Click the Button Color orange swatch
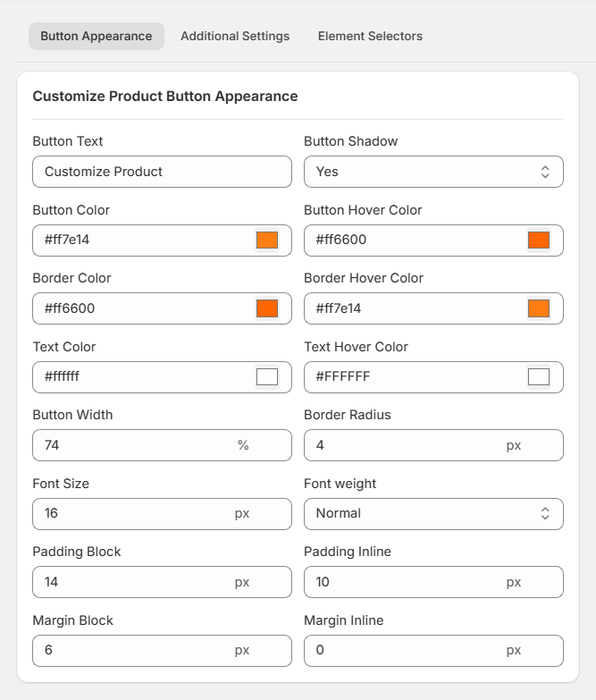 point(267,240)
